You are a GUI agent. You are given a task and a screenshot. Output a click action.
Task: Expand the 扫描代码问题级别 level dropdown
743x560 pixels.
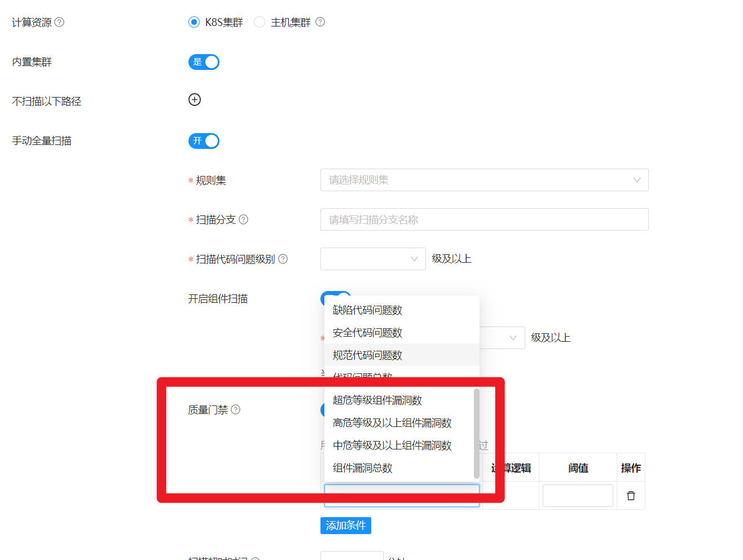372,258
